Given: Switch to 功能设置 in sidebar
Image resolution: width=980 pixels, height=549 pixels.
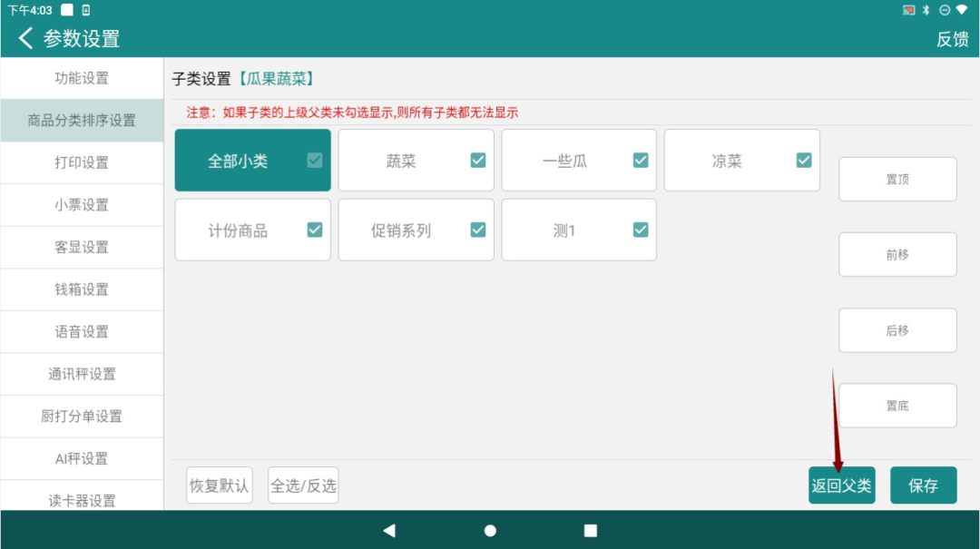Looking at the screenshot, I should point(82,78).
